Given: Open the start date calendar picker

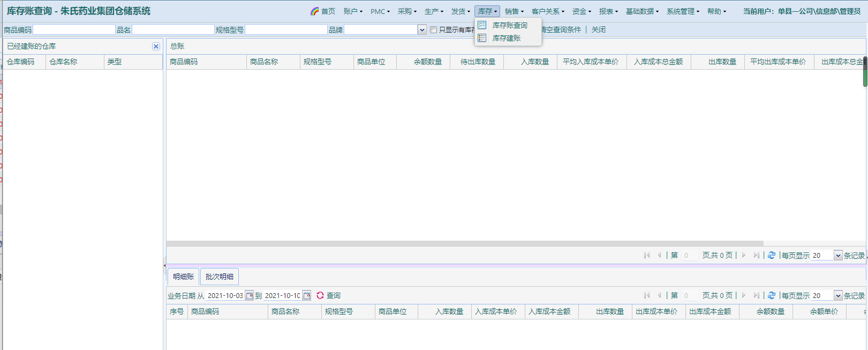Looking at the screenshot, I should coord(250,296).
